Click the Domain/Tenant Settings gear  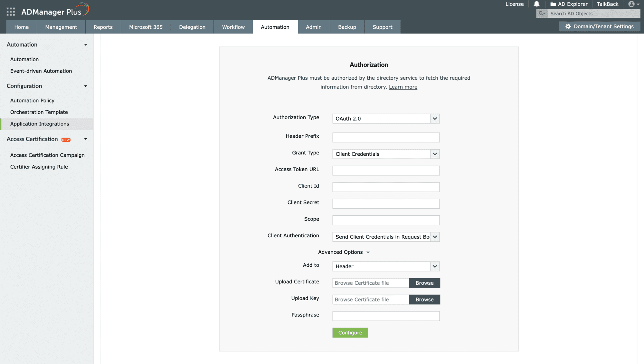pyautogui.click(x=568, y=26)
